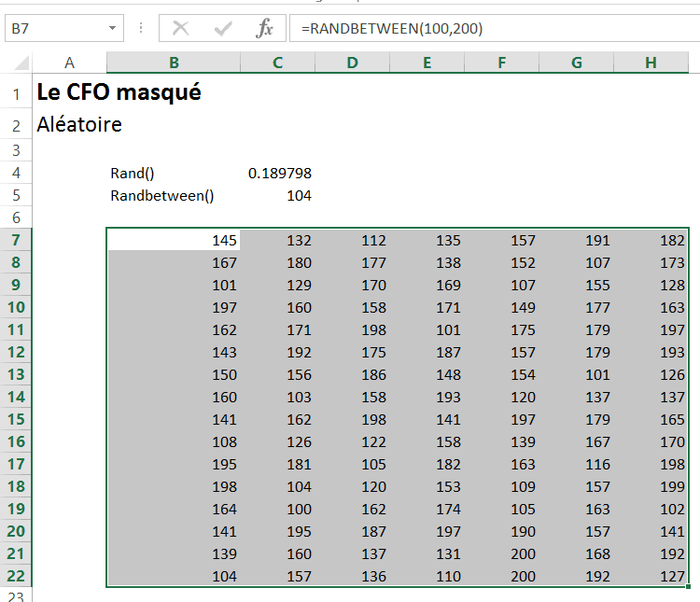Open the Name Box dropdown arrow
Screen dimensions: 700x602
113,29
